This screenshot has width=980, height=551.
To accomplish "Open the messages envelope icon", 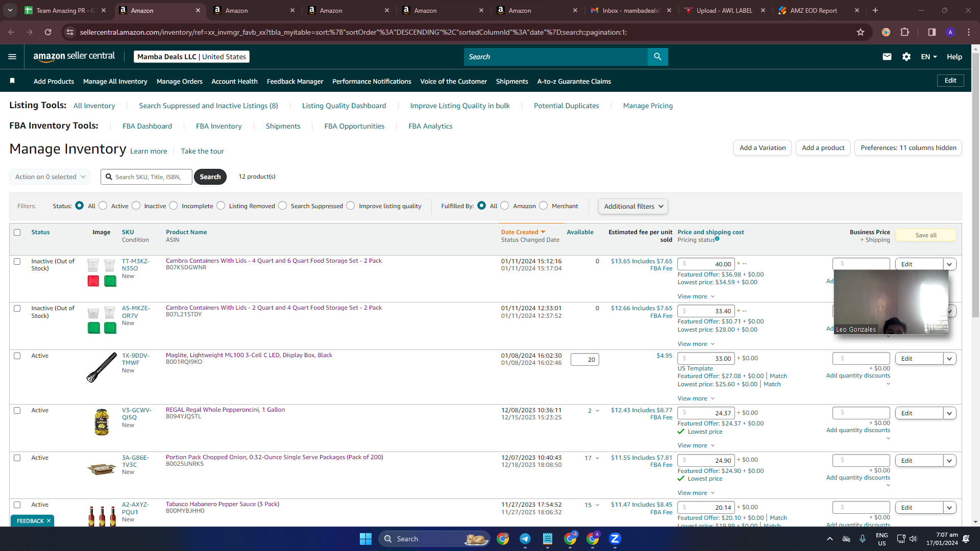I will [x=887, y=57].
